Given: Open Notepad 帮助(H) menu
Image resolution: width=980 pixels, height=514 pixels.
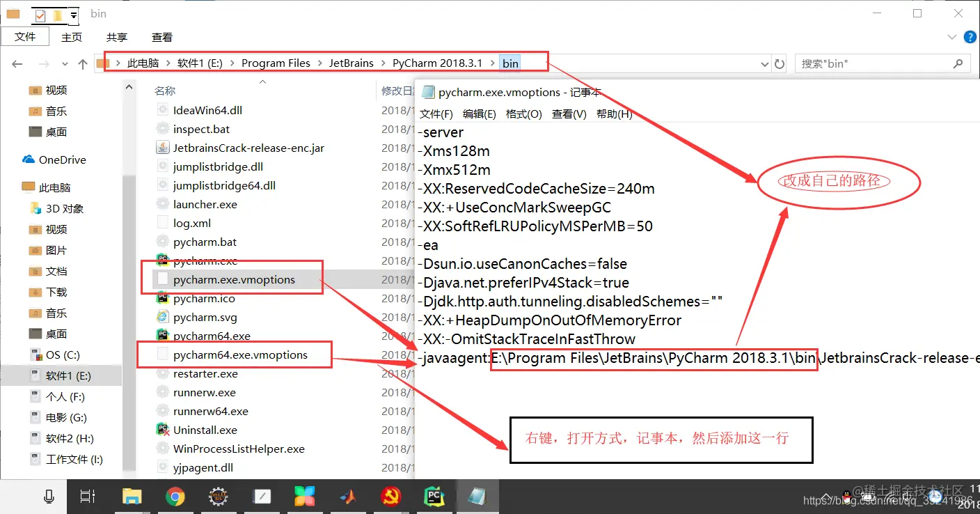Looking at the screenshot, I should point(615,114).
